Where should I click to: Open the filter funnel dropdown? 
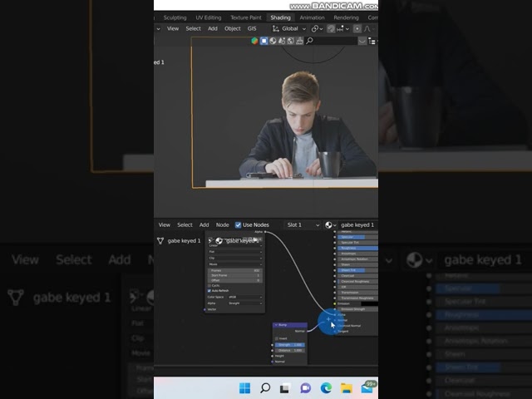coord(362,41)
